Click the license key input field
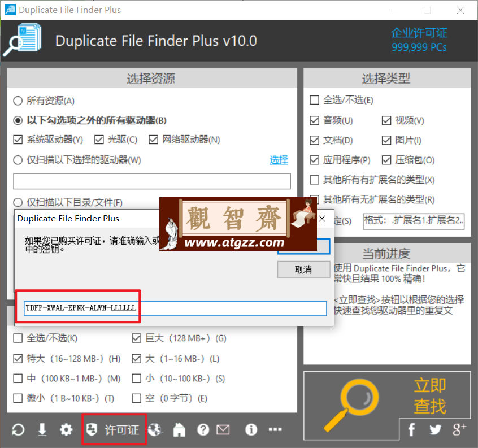The height and width of the screenshot is (448, 478). (175, 308)
